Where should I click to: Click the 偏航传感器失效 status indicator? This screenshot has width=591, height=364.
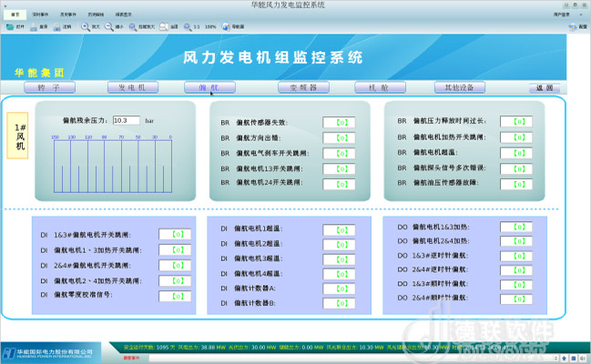pos(339,122)
